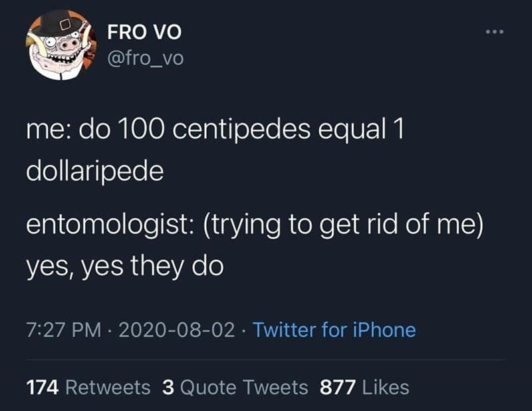Click the @fro_vo handle
Screen dimensions: 532x411
pos(145,59)
